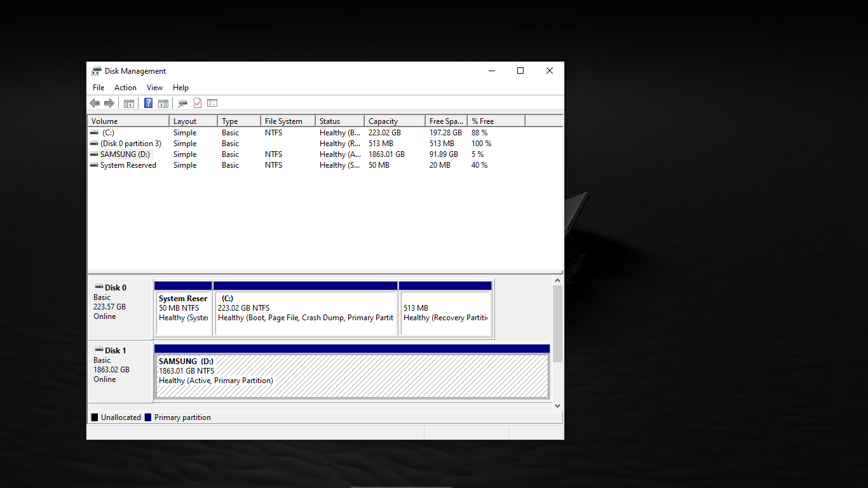Select the System Reserved volume row
This screenshot has height=488, width=868.
tap(325, 165)
